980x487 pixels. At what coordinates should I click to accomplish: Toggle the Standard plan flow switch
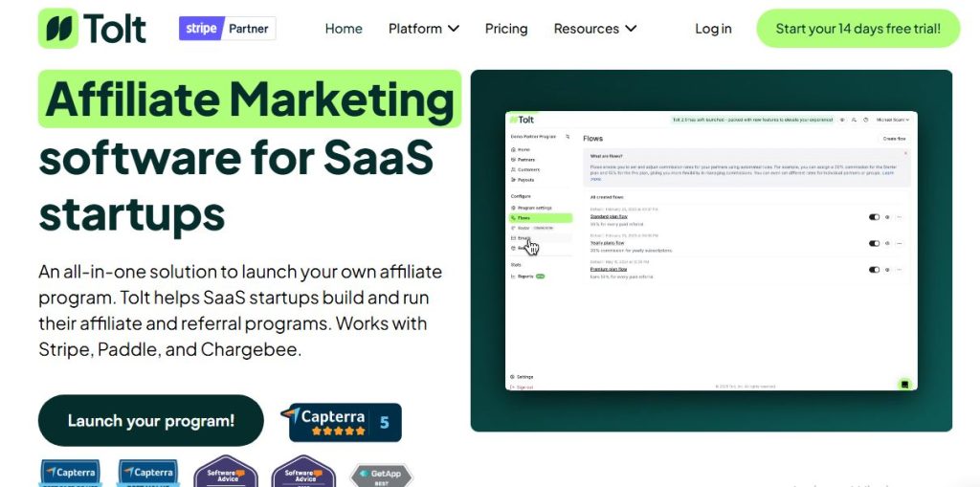tap(874, 217)
